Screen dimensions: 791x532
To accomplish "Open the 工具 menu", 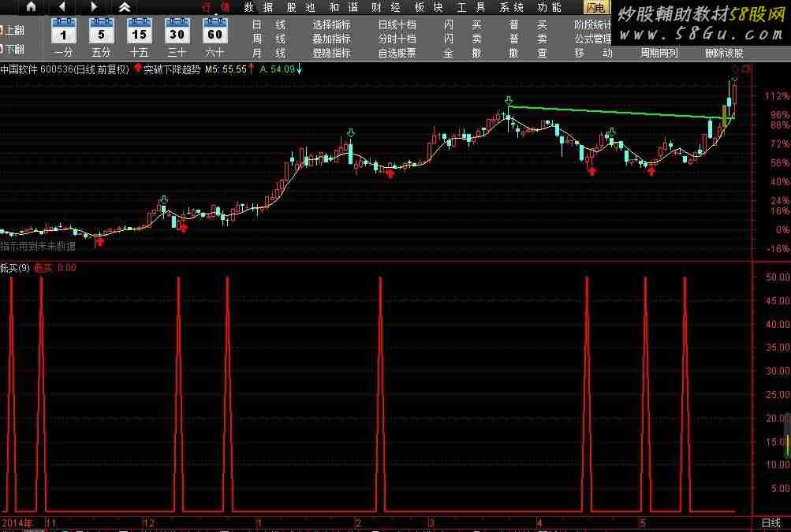I will coord(466,7).
